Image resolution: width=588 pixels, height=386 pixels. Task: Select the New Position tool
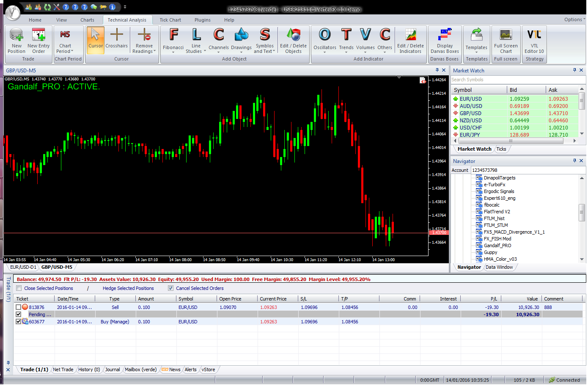click(x=16, y=40)
